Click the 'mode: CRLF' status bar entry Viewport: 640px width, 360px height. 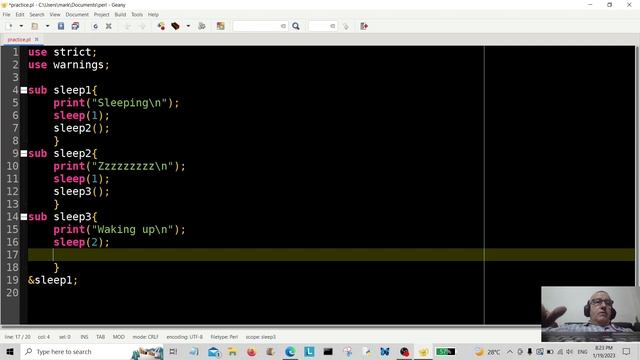(x=145, y=337)
